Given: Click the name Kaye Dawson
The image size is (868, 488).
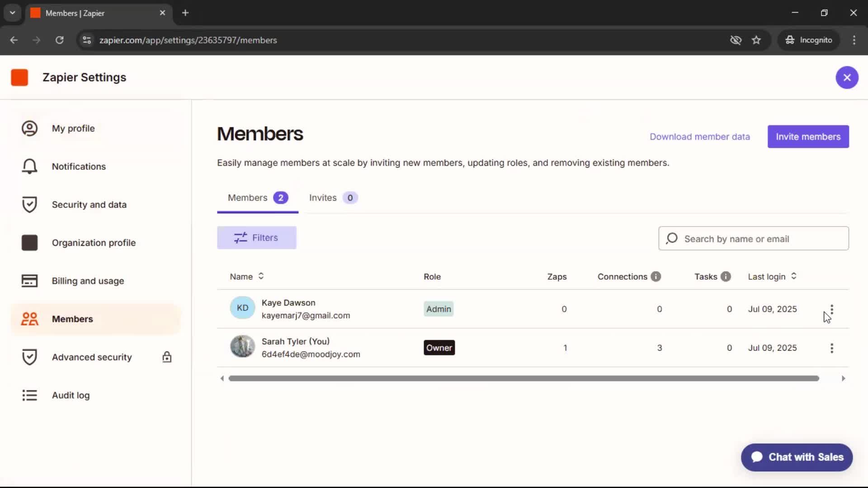Looking at the screenshot, I should 288,303.
